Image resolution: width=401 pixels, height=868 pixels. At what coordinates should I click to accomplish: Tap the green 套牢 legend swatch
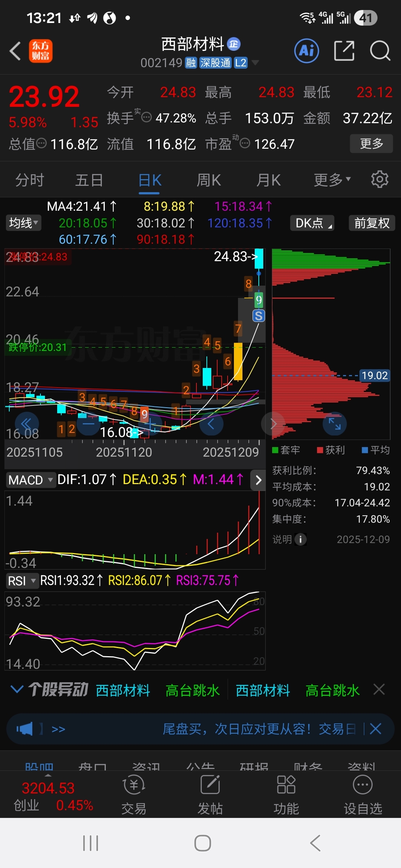pyautogui.click(x=275, y=450)
